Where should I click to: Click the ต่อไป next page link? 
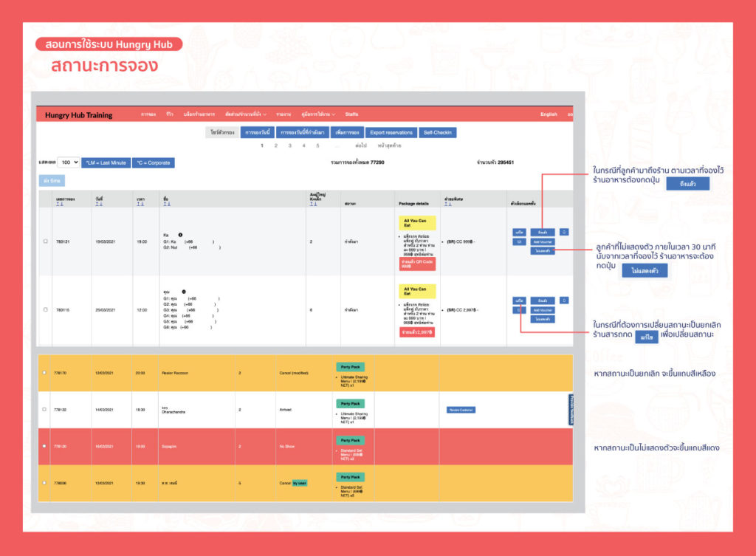[361, 145]
